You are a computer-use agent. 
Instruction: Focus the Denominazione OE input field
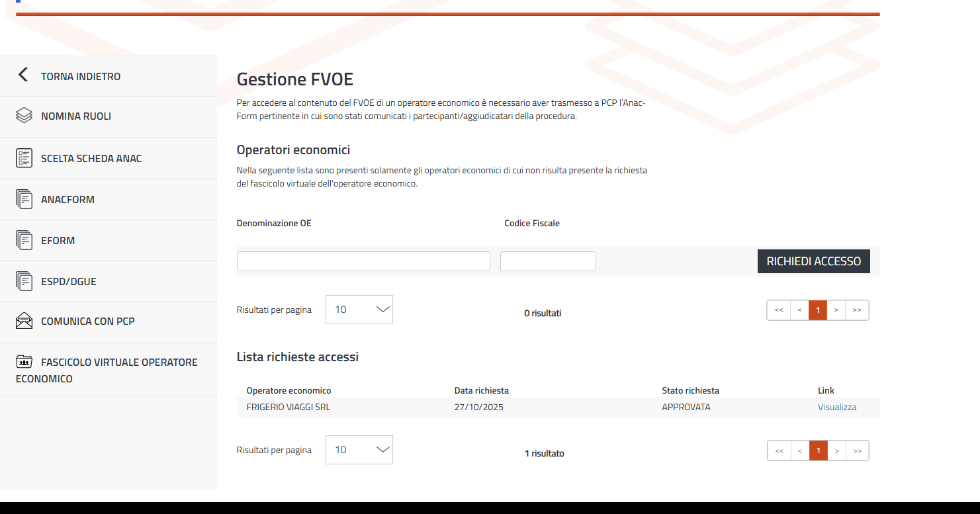tap(363, 261)
